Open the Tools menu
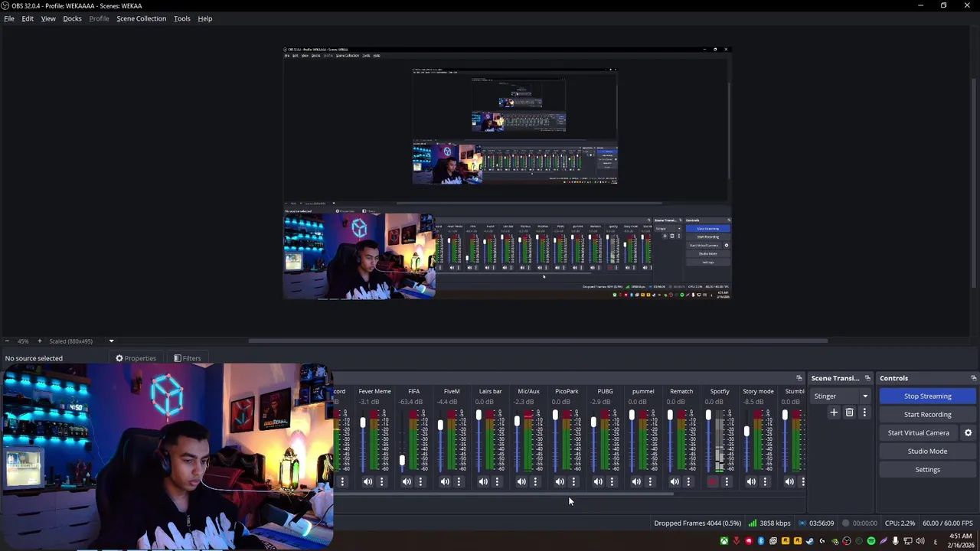Screen dimensions: 980x551 pyautogui.click(x=181, y=18)
